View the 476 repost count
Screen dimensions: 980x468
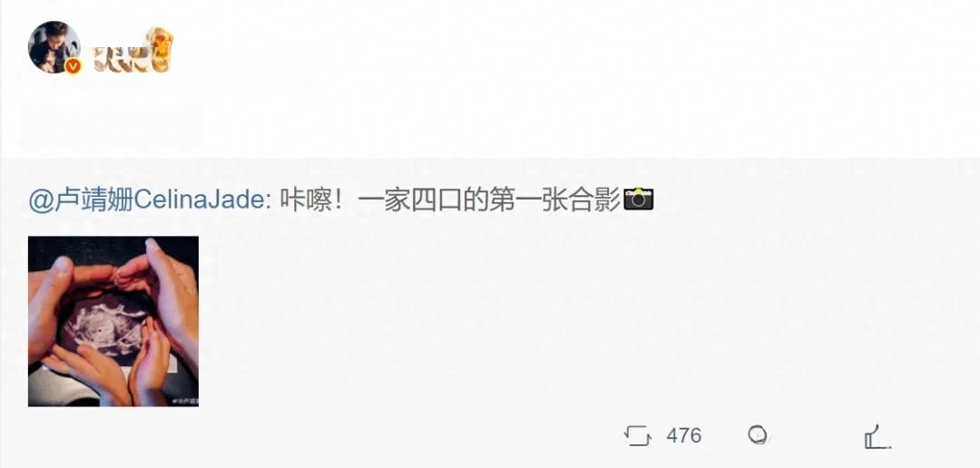tap(684, 435)
